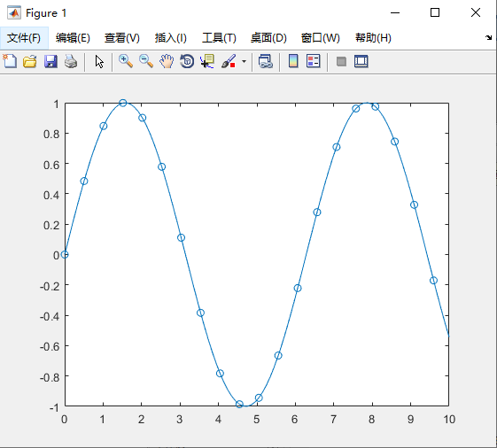Click the Show Plot Tools icon
Viewport: 497px width, 448px height.
(x=361, y=61)
